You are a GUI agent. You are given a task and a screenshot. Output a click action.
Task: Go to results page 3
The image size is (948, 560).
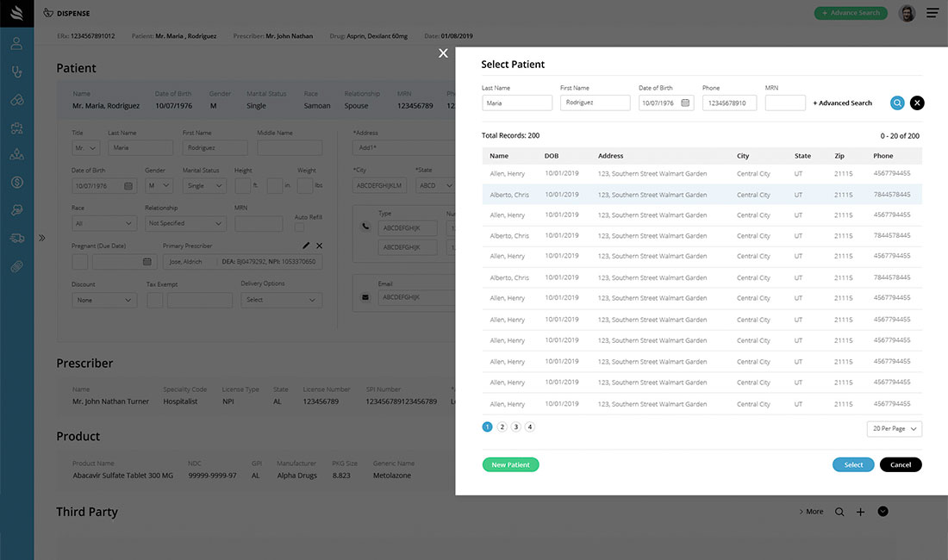(515, 427)
